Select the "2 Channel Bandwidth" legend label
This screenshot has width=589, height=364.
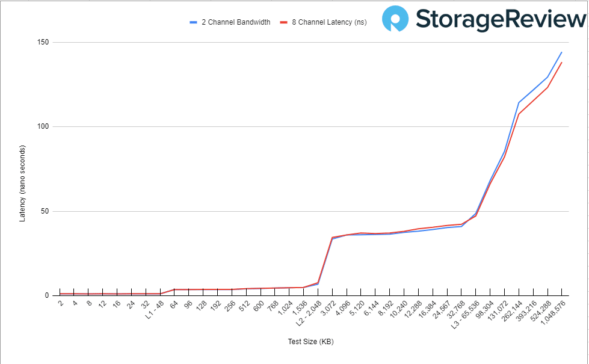coord(236,22)
